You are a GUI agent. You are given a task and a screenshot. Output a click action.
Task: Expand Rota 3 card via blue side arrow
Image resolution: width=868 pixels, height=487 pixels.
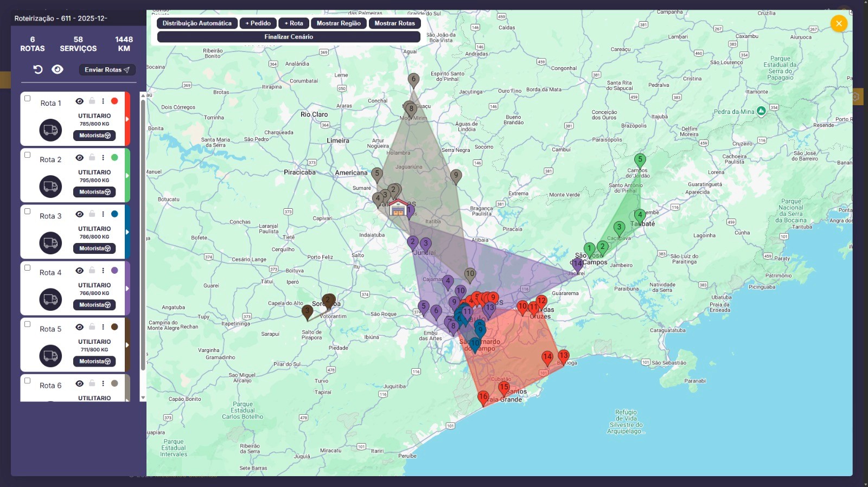point(127,232)
